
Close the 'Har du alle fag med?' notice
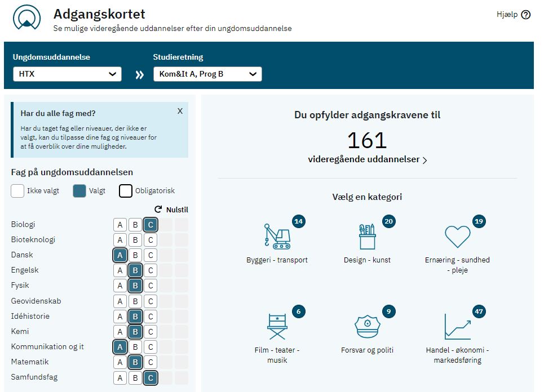180,111
